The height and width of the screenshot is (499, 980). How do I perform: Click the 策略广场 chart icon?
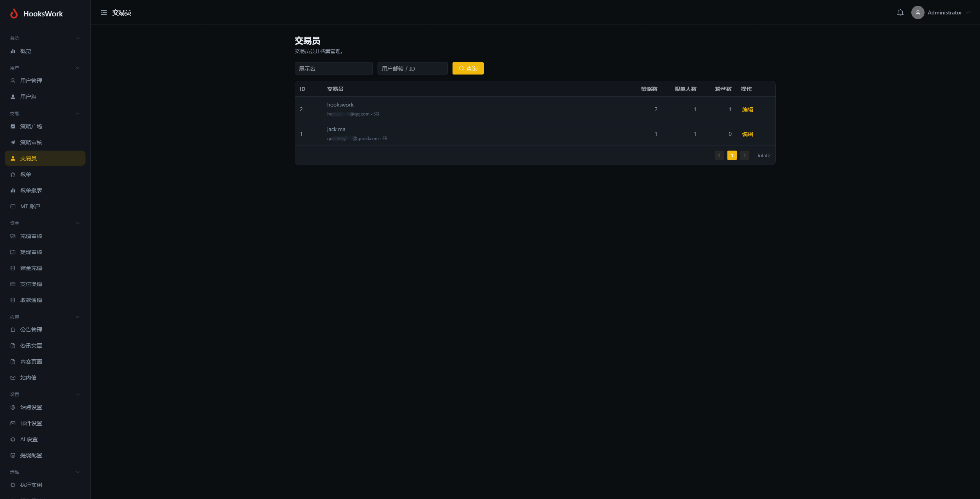[13, 126]
